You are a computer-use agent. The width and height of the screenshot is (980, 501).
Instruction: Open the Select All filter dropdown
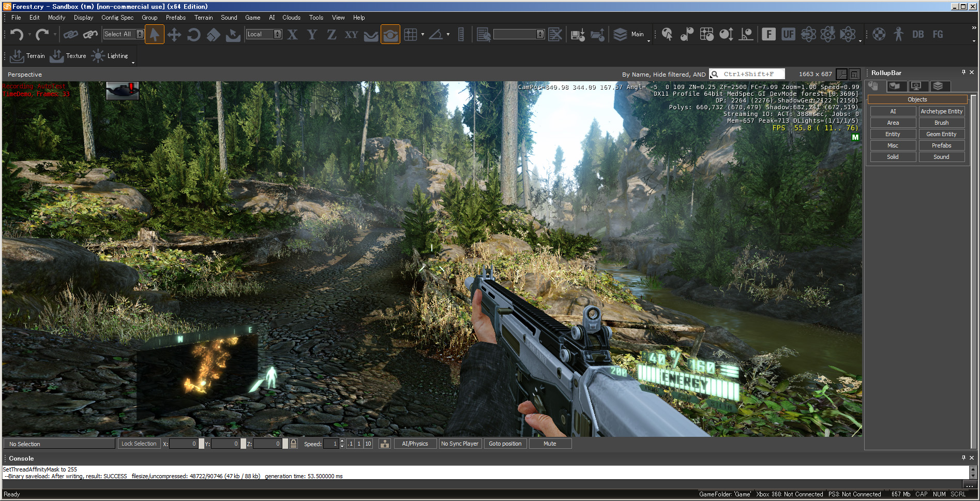[x=124, y=34]
